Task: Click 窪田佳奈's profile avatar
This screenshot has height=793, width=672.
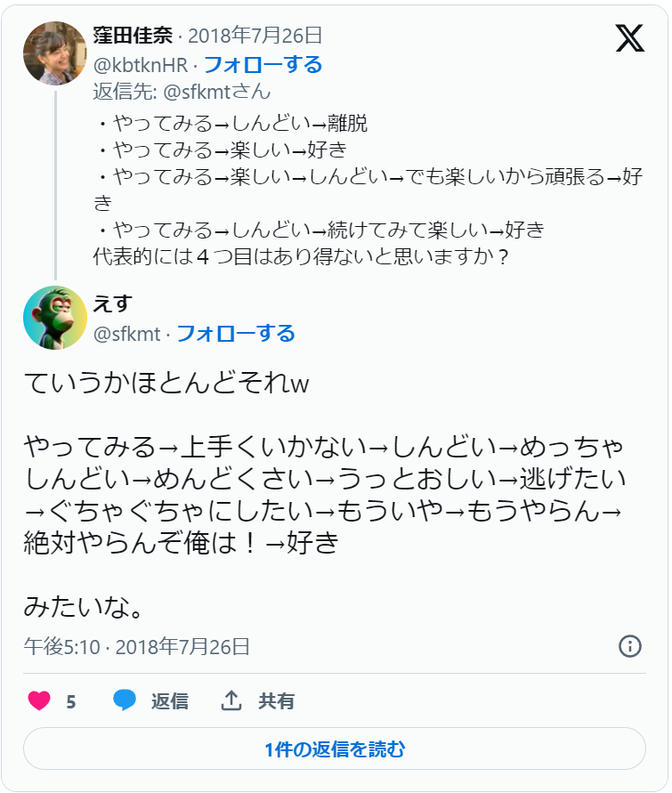Action: pos(54,53)
